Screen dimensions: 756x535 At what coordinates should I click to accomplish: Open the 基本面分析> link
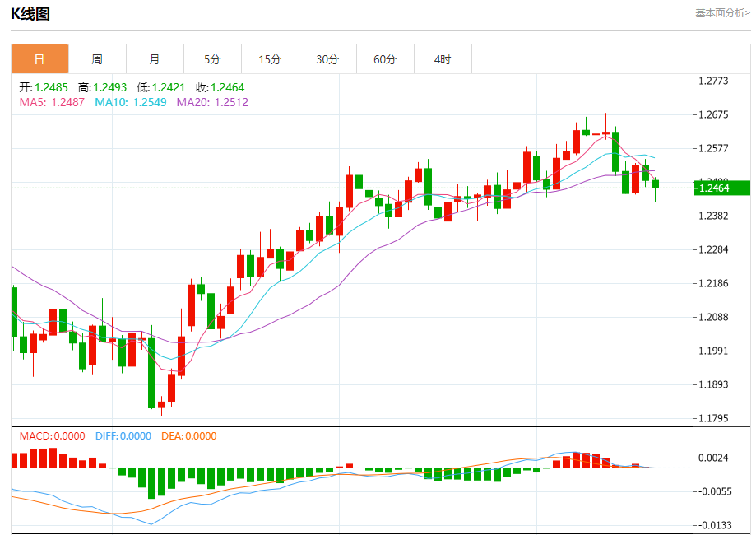pos(722,13)
